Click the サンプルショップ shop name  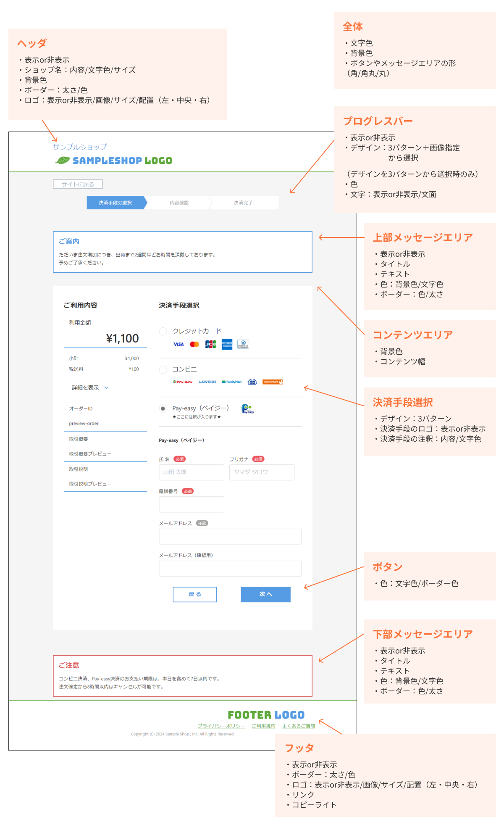click(80, 147)
